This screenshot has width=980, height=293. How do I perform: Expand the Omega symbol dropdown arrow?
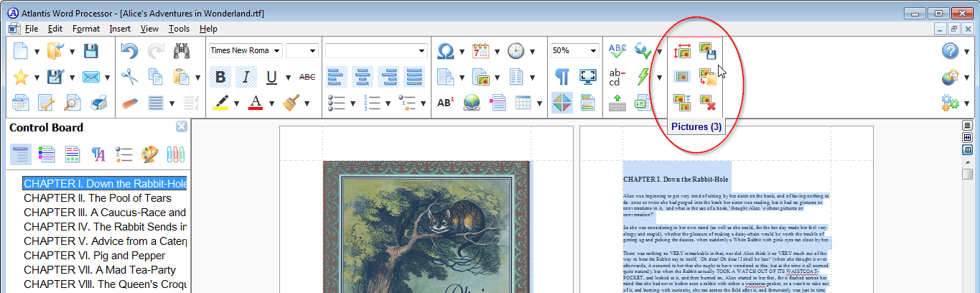click(462, 51)
